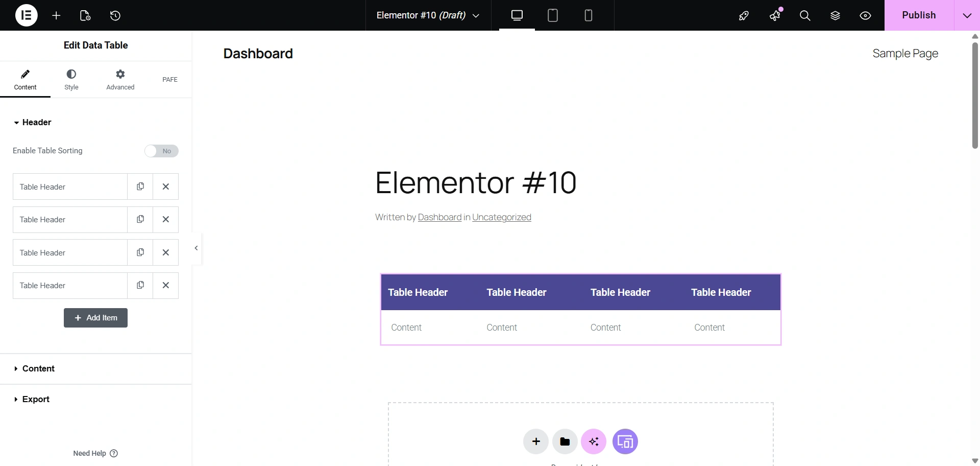Click the scrollbar up arrow
Viewport: 980px width, 466px height.
coord(975,36)
